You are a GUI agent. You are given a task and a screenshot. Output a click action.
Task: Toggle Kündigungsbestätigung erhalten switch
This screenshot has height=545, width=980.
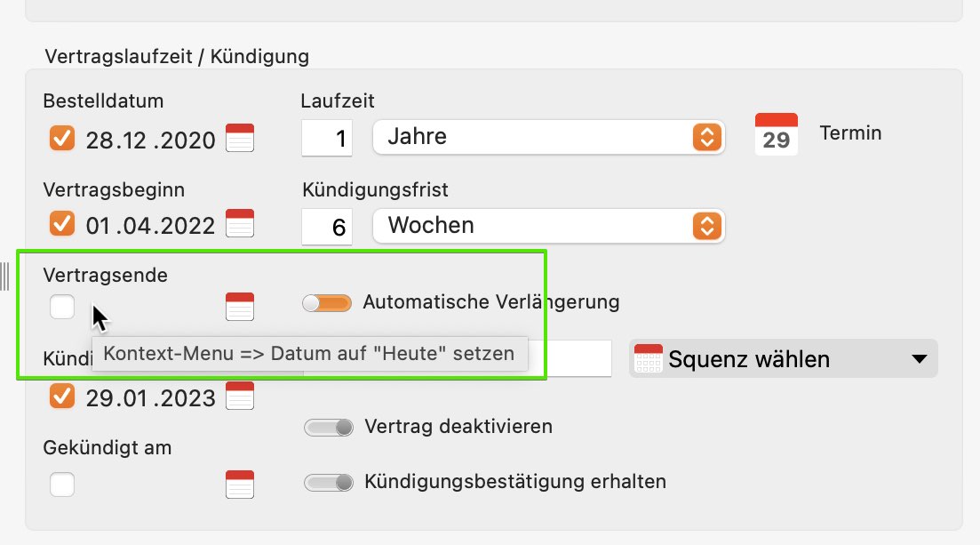coord(329,483)
